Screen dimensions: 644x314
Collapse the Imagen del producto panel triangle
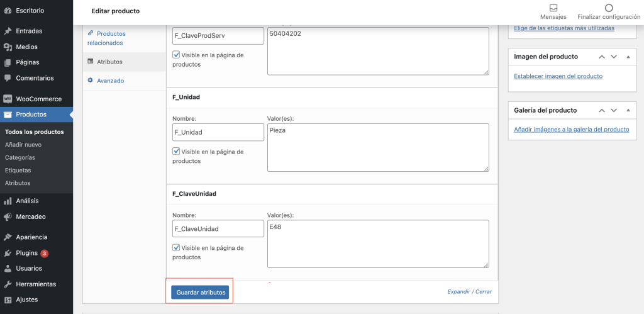pyautogui.click(x=628, y=57)
